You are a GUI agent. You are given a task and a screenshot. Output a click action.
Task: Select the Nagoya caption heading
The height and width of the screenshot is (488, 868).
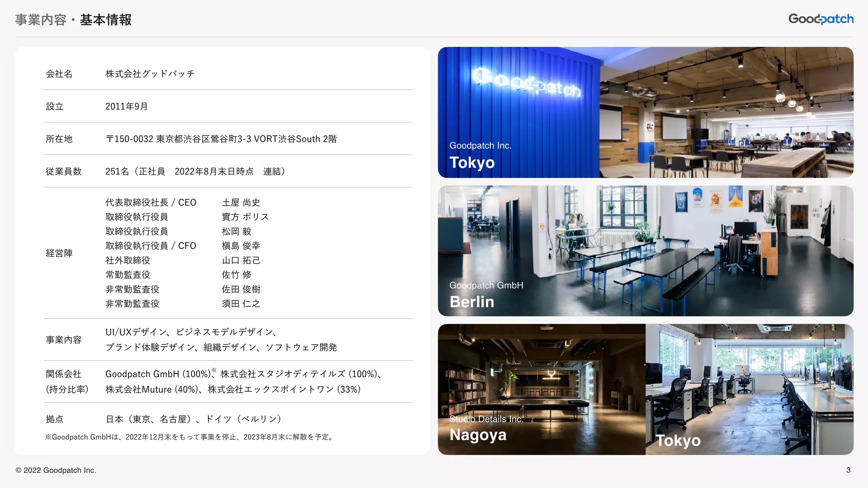478,435
